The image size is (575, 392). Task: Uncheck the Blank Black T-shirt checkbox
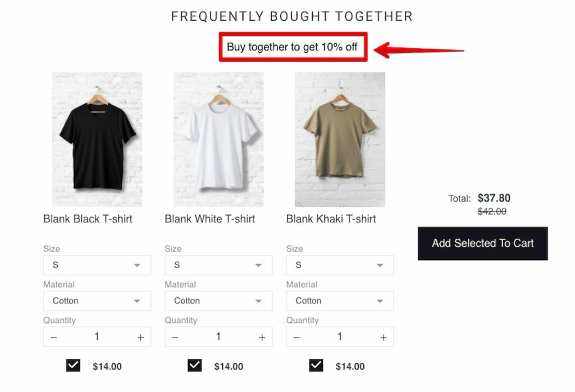[x=73, y=366]
